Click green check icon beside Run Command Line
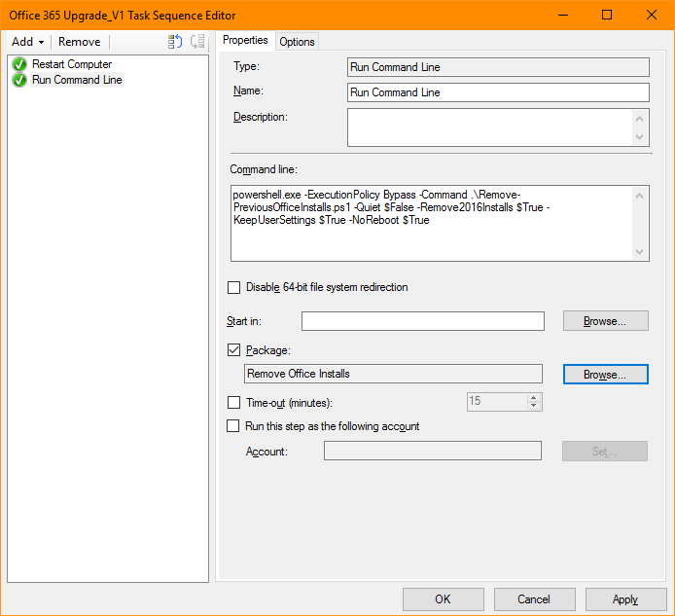Screen dimensions: 675x616 click(19, 80)
